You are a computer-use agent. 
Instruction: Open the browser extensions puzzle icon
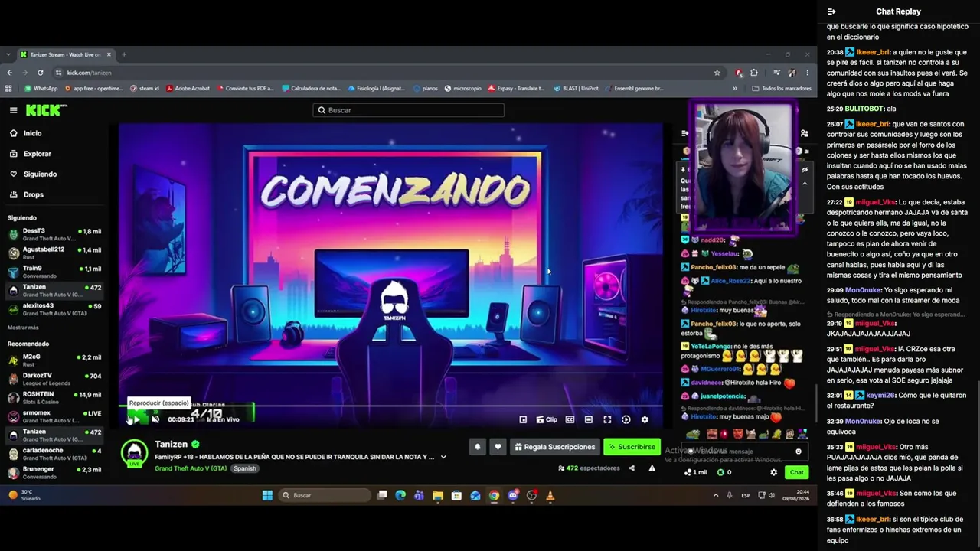[754, 73]
